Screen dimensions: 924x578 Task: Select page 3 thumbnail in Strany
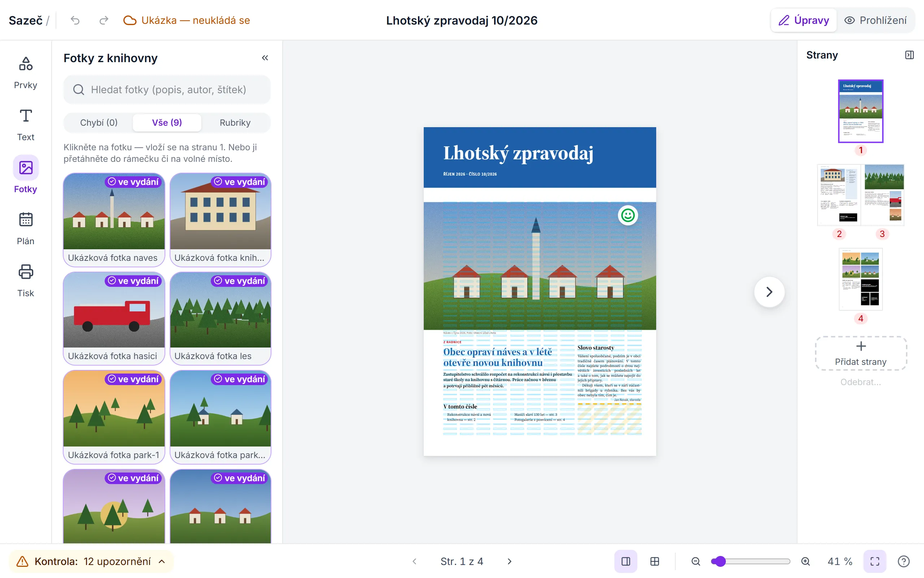click(882, 195)
